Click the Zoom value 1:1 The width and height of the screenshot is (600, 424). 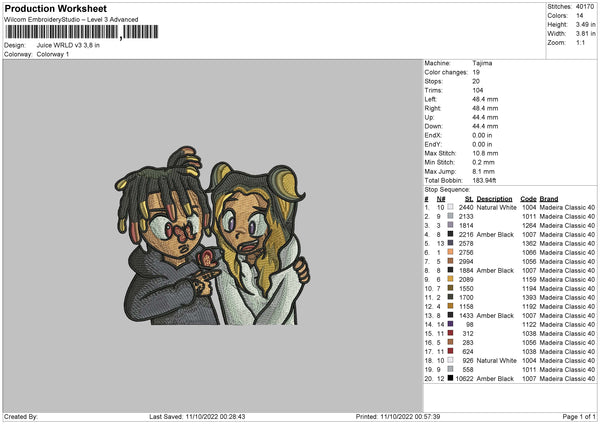point(580,42)
